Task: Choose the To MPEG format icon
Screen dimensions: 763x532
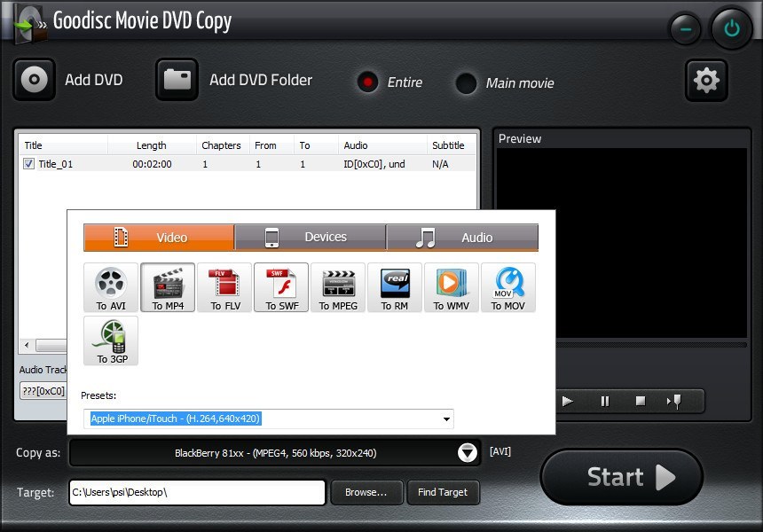Action: pos(337,287)
